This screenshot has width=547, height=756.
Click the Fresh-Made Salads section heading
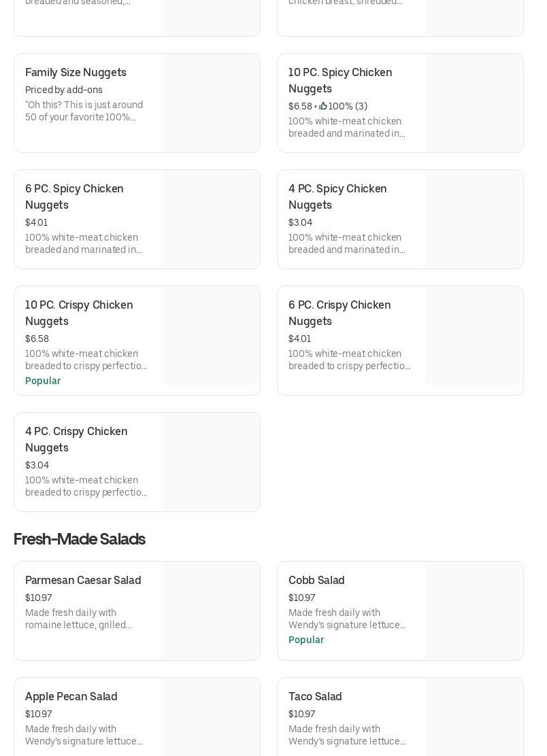(x=79, y=539)
